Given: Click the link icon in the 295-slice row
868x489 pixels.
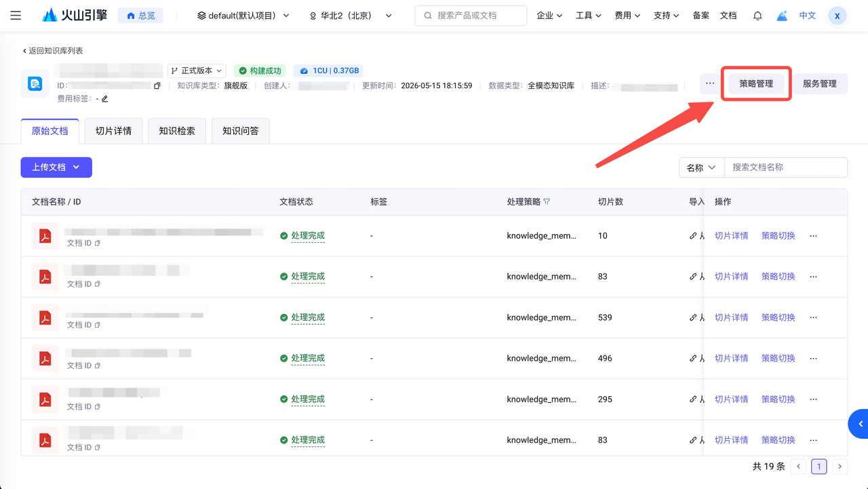Looking at the screenshot, I should point(693,399).
